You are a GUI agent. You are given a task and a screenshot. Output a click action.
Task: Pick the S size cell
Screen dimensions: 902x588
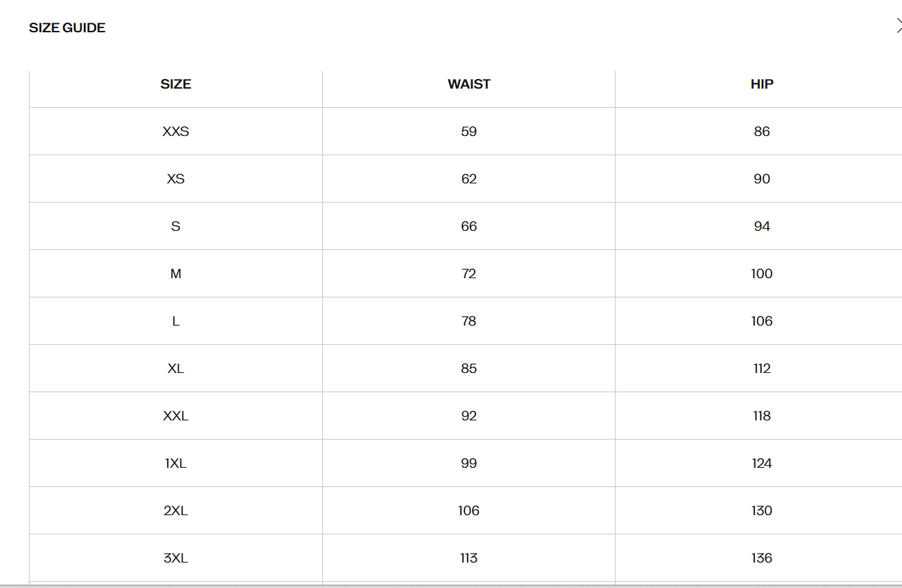coord(176,227)
